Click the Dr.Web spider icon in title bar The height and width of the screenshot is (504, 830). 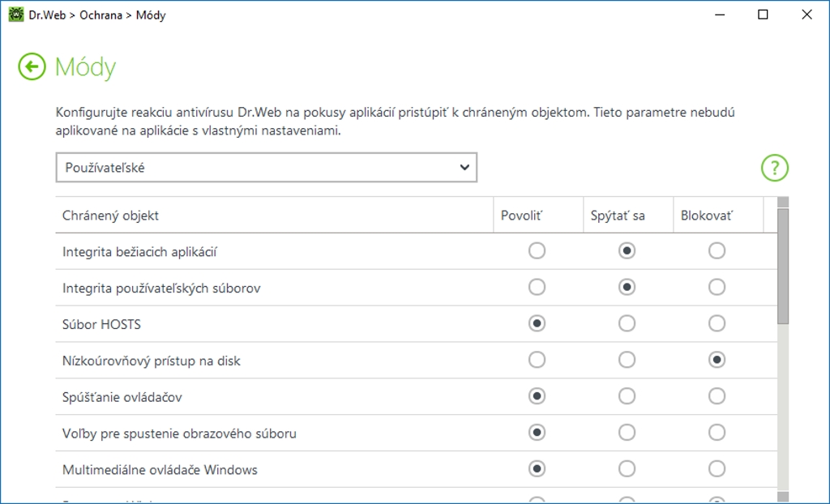pos(15,15)
